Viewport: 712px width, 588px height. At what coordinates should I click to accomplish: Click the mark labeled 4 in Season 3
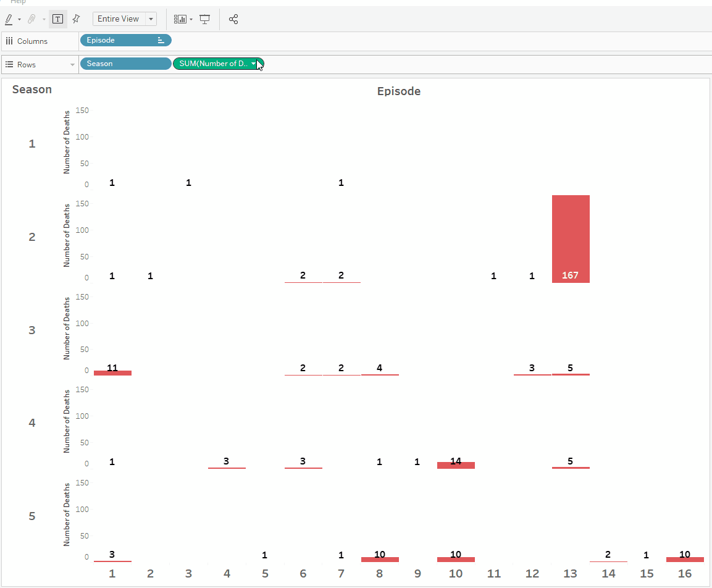[380, 368]
